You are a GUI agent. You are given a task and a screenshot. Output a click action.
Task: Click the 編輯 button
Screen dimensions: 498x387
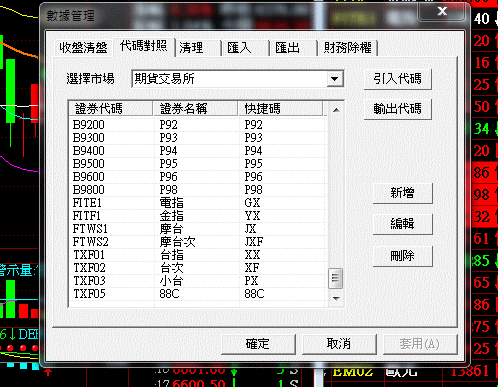(x=402, y=224)
